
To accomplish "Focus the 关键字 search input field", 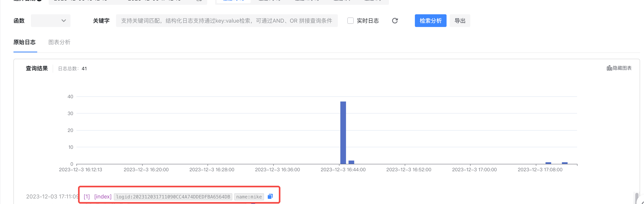I will click(x=227, y=21).
